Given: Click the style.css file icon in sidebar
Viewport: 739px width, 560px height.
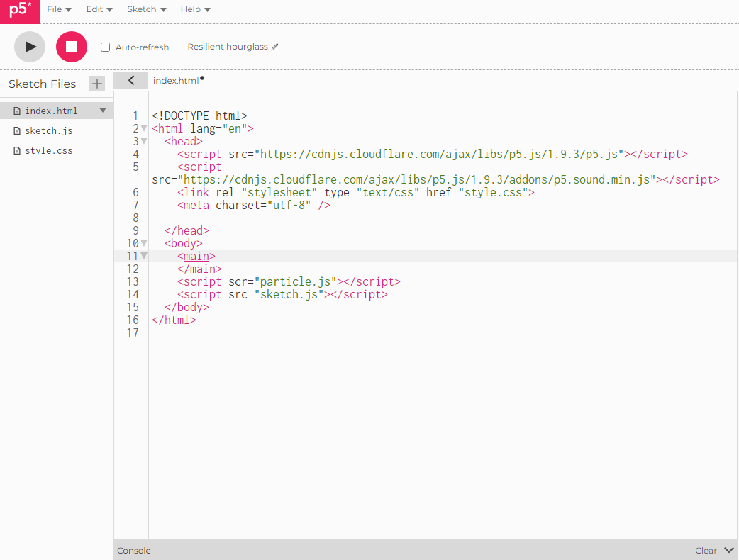Looking at the screenshot, I should [x=17, y=151].
